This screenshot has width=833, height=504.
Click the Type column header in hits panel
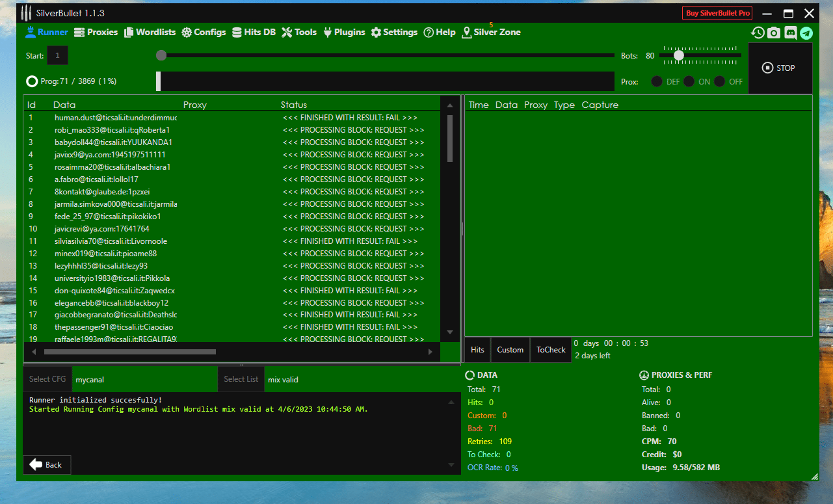tap(564, 105)
